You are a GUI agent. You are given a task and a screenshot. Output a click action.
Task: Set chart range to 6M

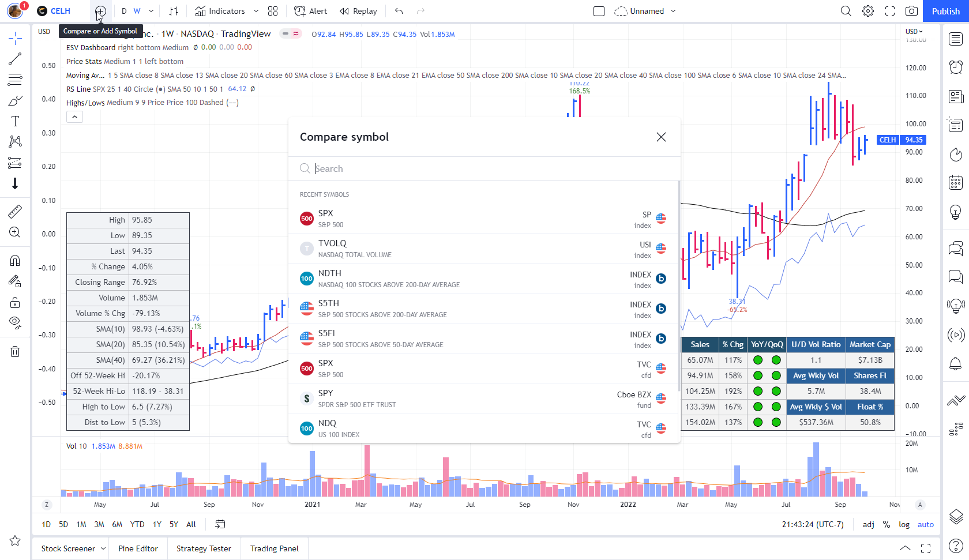(x=117, y=524)
